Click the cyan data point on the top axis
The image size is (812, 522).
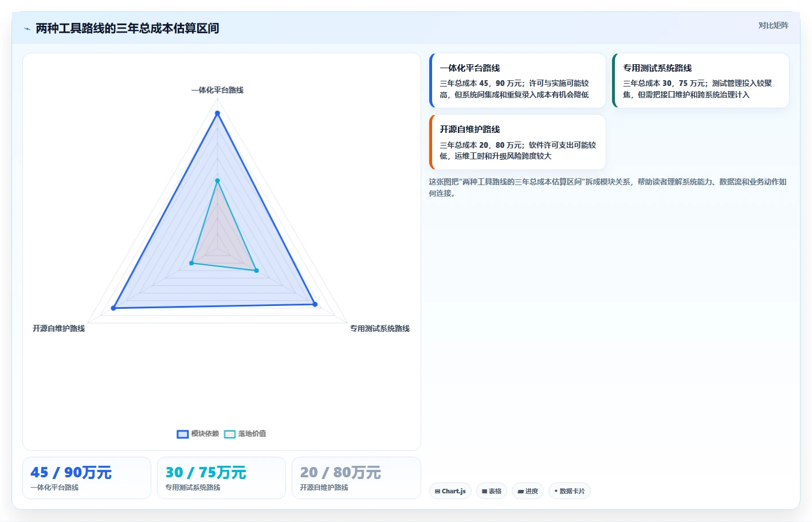(x=217, y=181)
